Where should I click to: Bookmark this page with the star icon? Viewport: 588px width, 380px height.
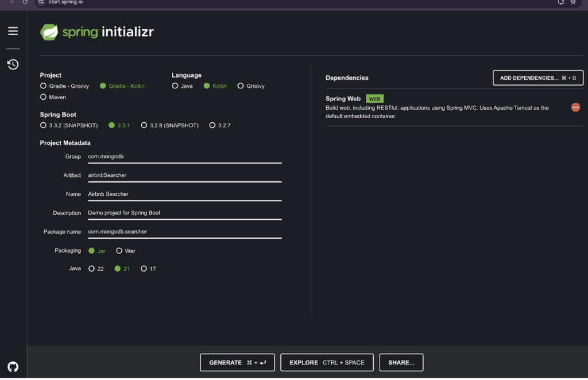tap(572, 2)
